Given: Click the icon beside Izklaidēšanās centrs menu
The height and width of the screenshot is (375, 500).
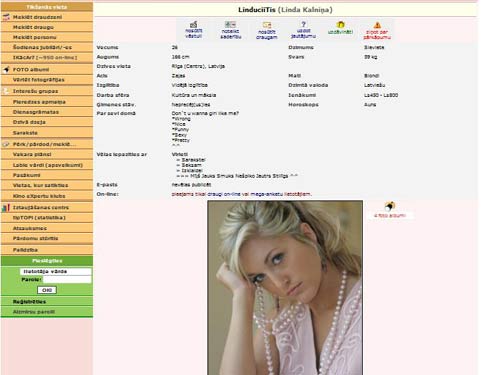Looking at the screenshot, I should pyautogui.click(x=6, y=207).
